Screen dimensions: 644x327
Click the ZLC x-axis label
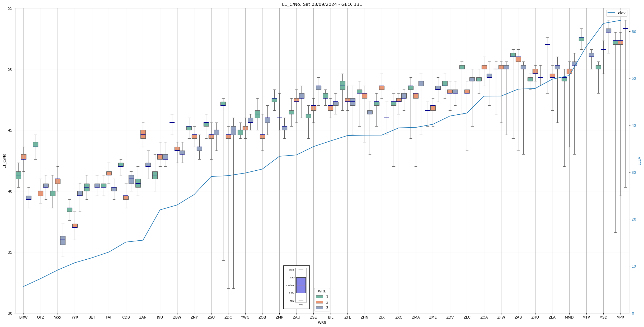tap(467, 317)
